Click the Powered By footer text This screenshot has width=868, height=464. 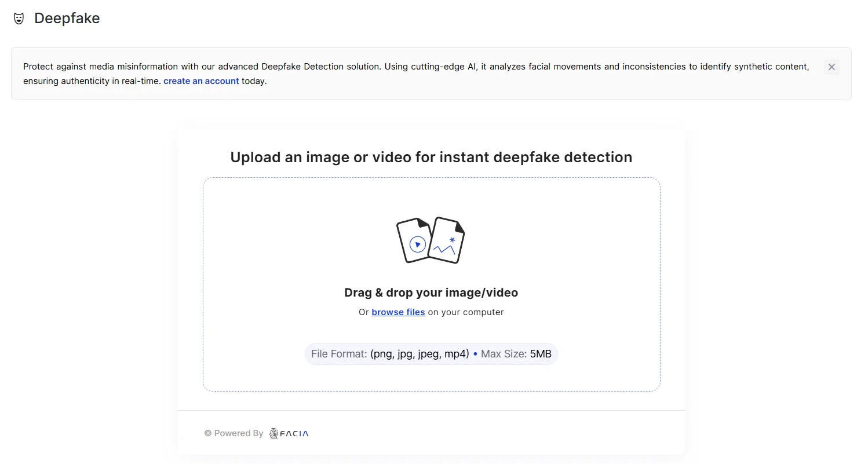[238, 433]
